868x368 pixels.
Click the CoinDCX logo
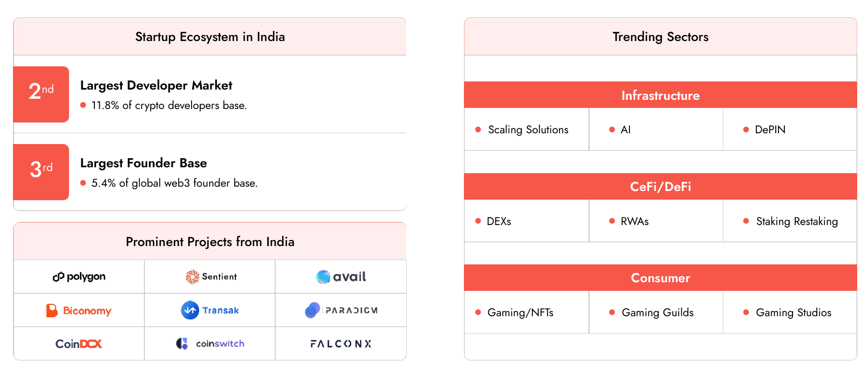(x=79, y=344)
